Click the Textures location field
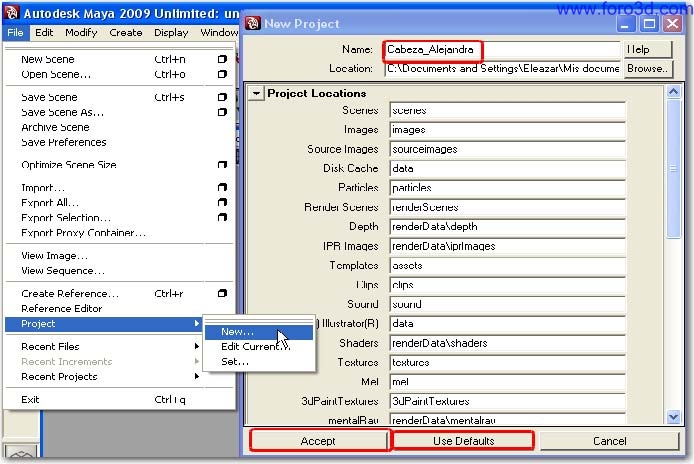The width and height of the screenshot is (694, 464). pos(507,363)
